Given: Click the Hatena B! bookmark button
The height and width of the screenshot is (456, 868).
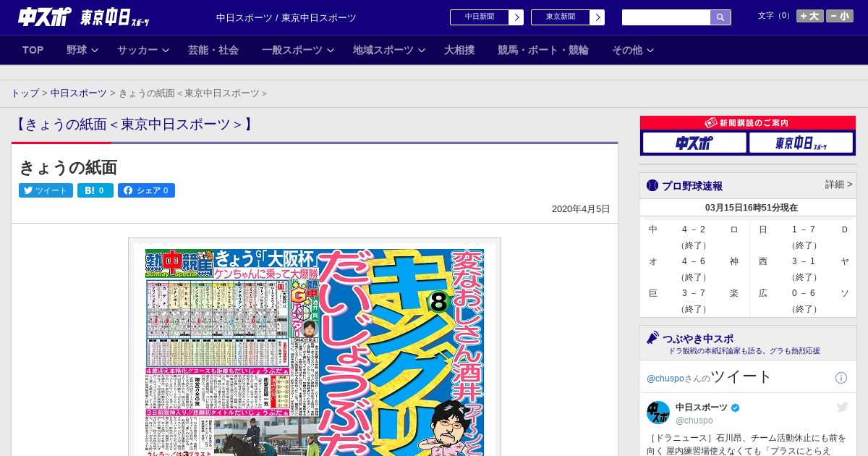Looking at the screenshot, I should point(95,190).
